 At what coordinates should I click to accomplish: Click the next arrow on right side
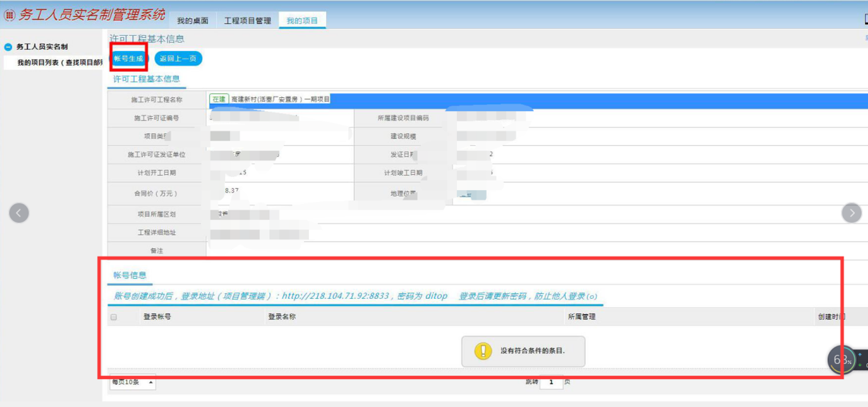pyautogui.click(x=851, y=213)
